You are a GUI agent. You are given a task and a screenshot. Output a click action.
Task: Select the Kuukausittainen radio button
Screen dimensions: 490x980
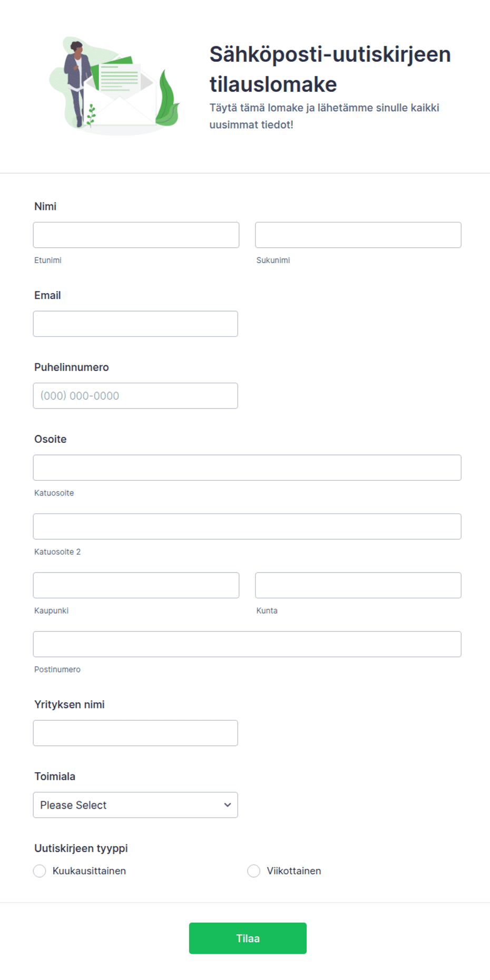click(40, 871)
